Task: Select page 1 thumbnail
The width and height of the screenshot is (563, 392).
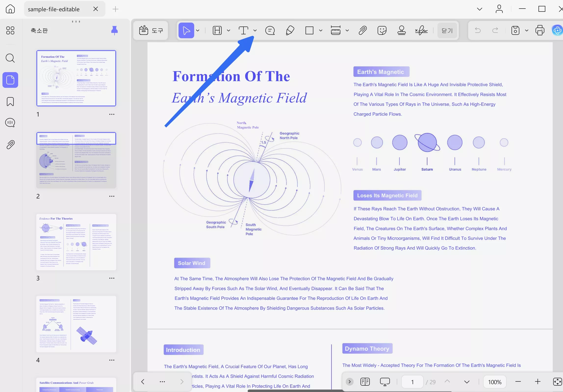Action: 76,78
